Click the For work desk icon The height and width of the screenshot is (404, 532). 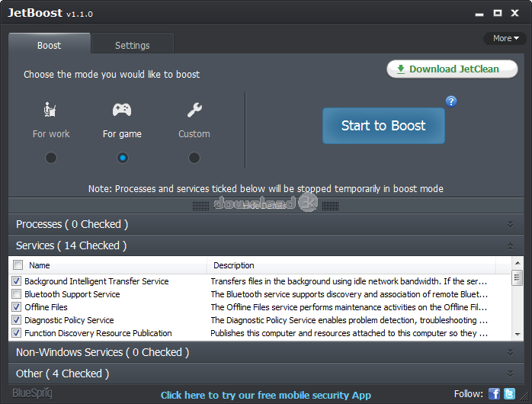click(x=50, y=111)
